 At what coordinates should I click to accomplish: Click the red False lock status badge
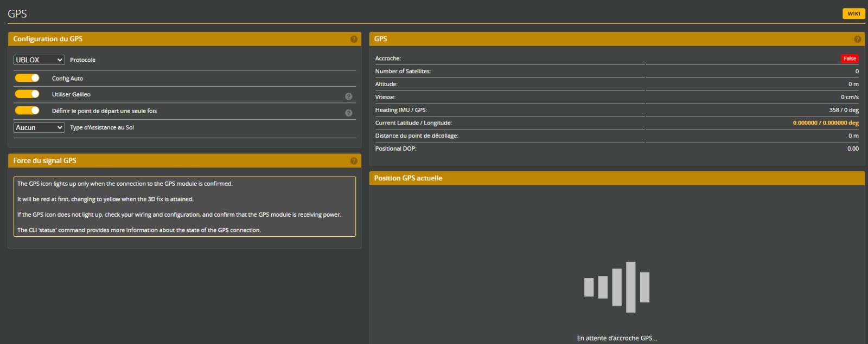[850, 59]
